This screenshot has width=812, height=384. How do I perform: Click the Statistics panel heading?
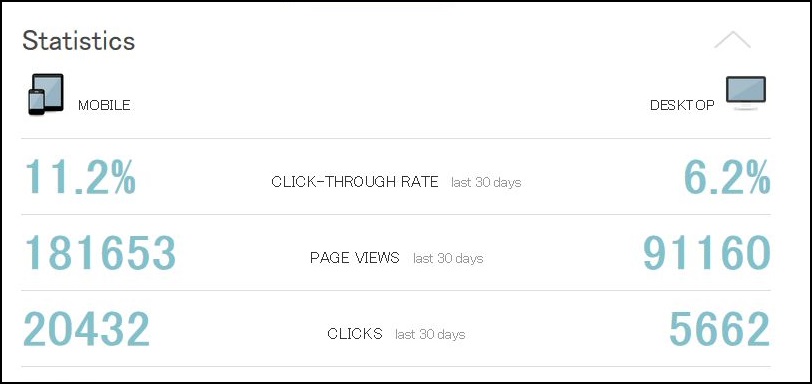coord(79,41)
